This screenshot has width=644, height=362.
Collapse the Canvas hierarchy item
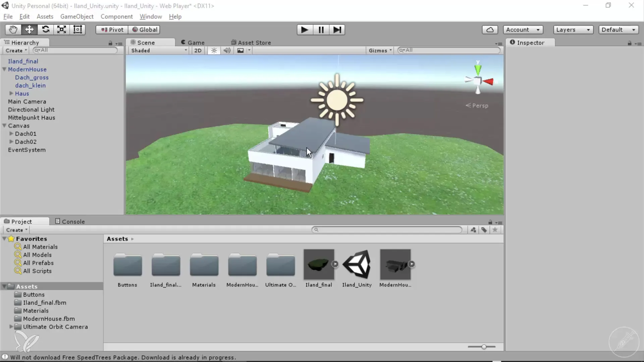coord(4,126)
